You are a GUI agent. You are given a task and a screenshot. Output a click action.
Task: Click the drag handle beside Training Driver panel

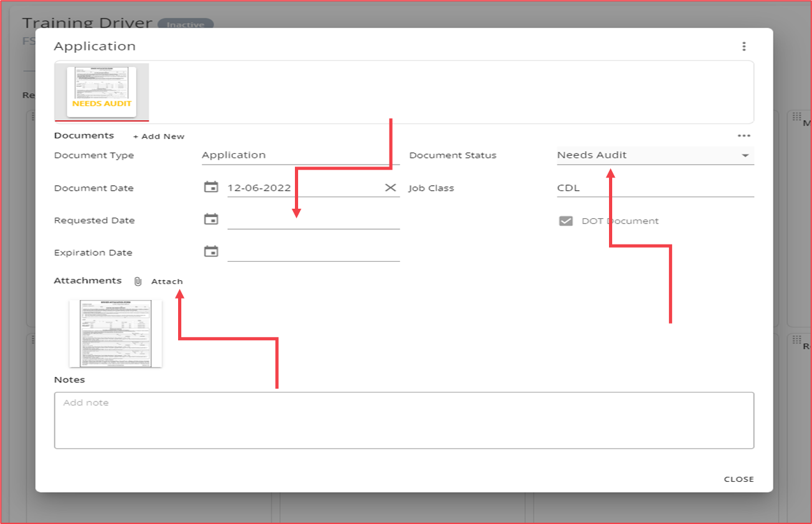point(33,116)
